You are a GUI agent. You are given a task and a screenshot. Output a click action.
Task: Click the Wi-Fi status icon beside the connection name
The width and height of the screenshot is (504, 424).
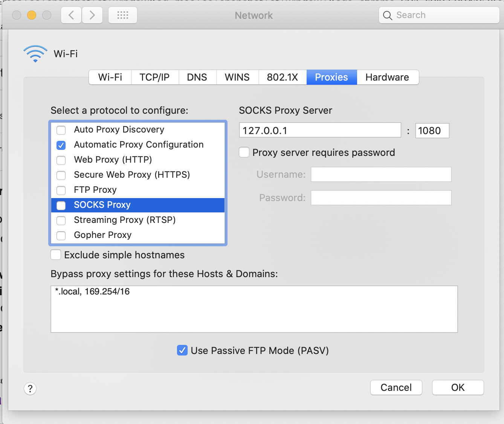click(x=35, y=53)
